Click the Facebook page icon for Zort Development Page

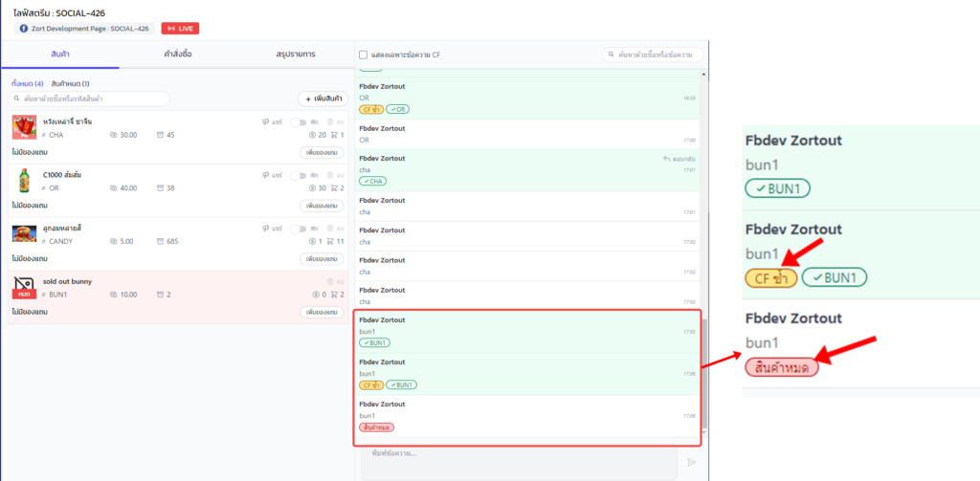point(24,29)
